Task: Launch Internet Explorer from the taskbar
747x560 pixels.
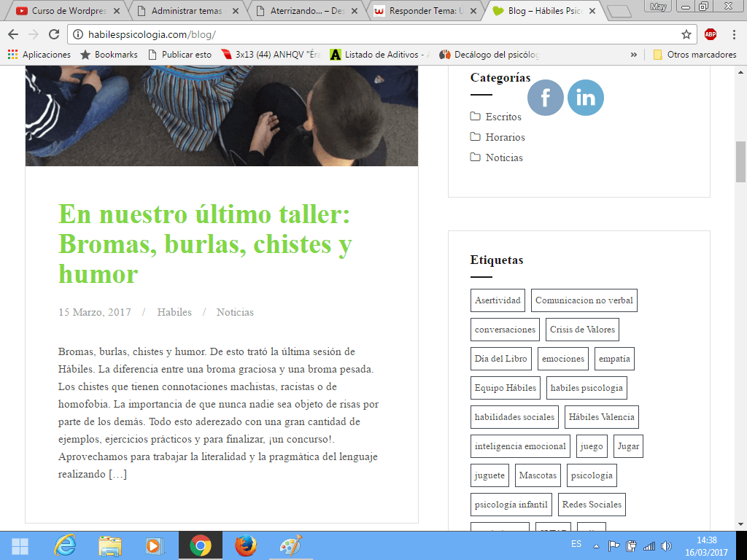Action: click(65, 545)
